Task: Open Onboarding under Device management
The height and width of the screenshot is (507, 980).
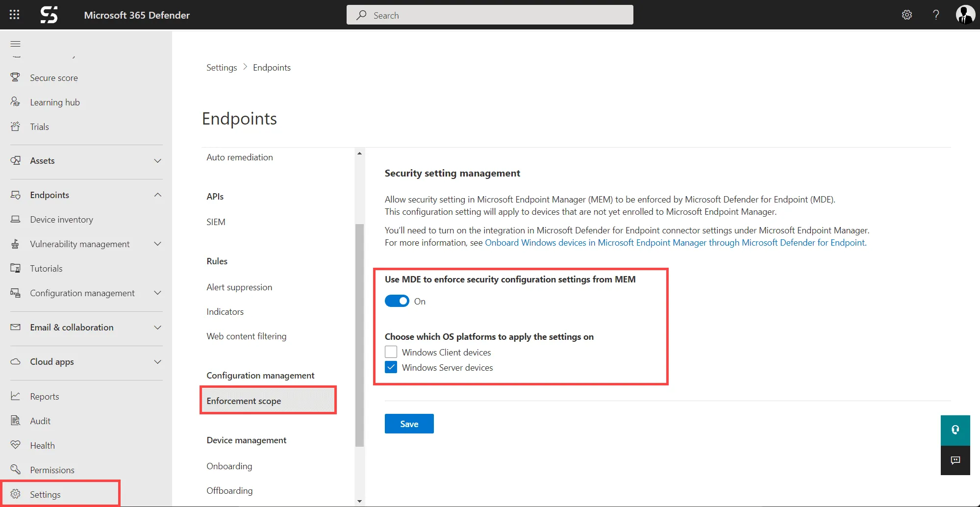Action: pos(229,466)
